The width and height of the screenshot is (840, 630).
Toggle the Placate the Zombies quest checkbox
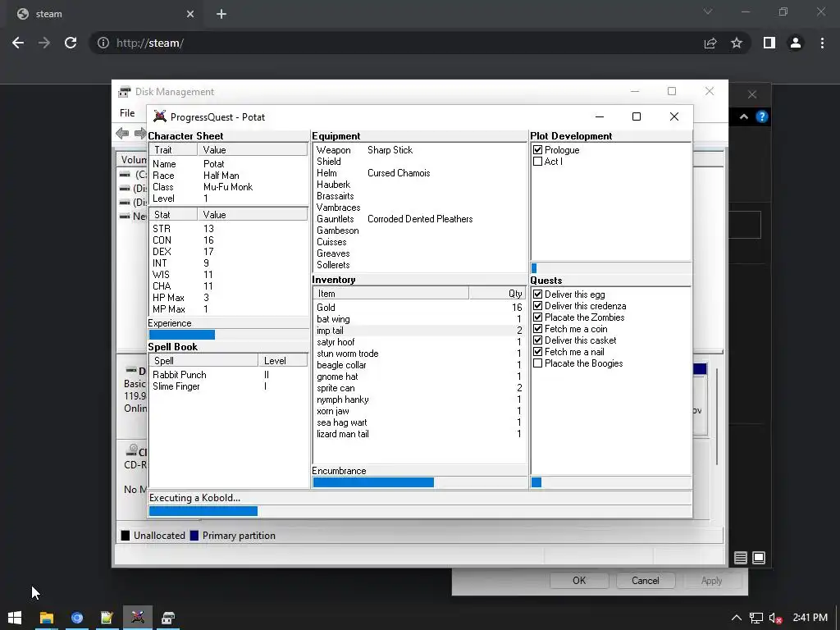coord(538,317)
